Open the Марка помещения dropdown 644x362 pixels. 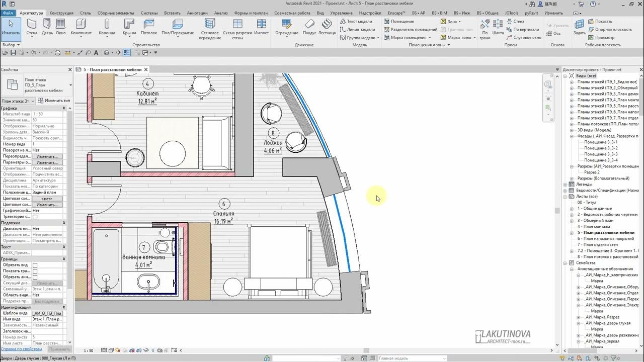coord(430,38)
